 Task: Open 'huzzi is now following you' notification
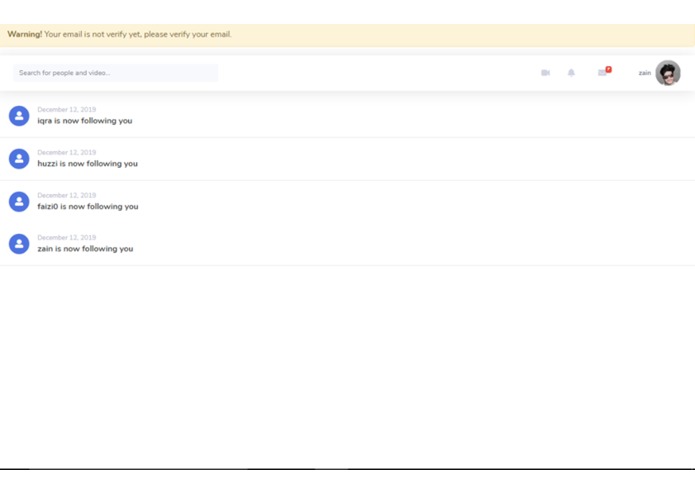pyautogui.click(x=87, y=163)
